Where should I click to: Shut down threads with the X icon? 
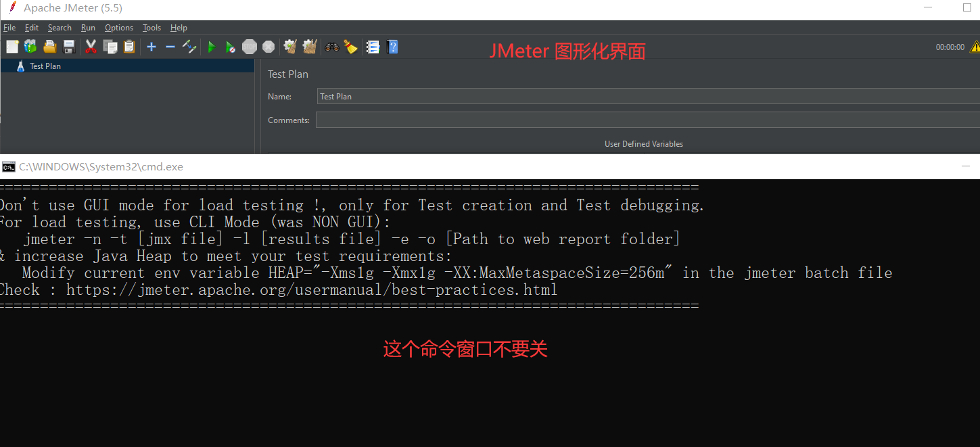(269, 47)
